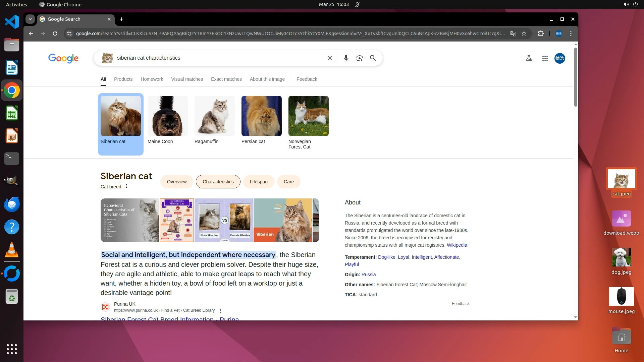Select the Characteristics chip
This screenshot has width=644, height=362.
[x=218, y=182]
